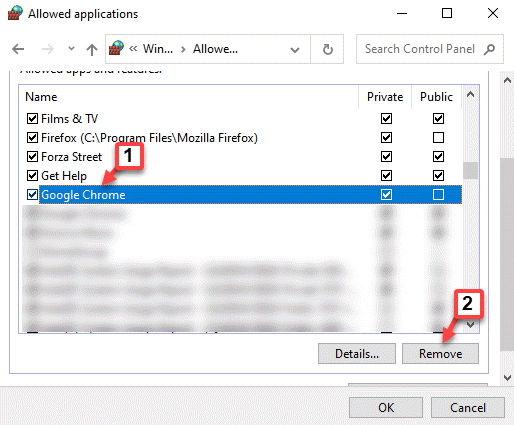Click the window scrollbar up arrow

pyautogui.click(x=507, y=80)
